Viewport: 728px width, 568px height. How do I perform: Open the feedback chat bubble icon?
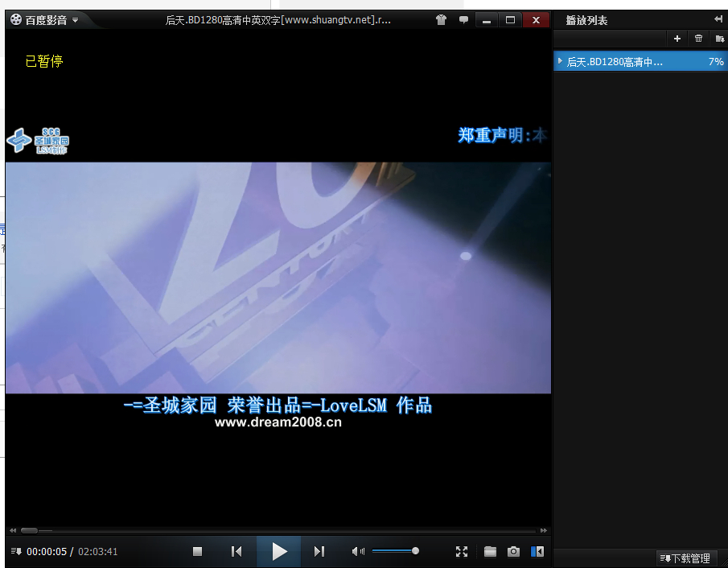[463, 20]
